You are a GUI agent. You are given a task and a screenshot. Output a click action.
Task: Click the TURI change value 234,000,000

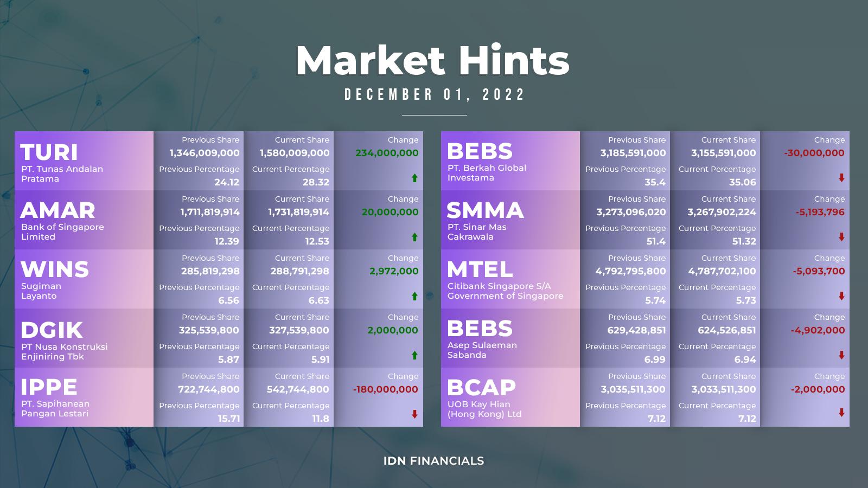(x=387, y=153)
